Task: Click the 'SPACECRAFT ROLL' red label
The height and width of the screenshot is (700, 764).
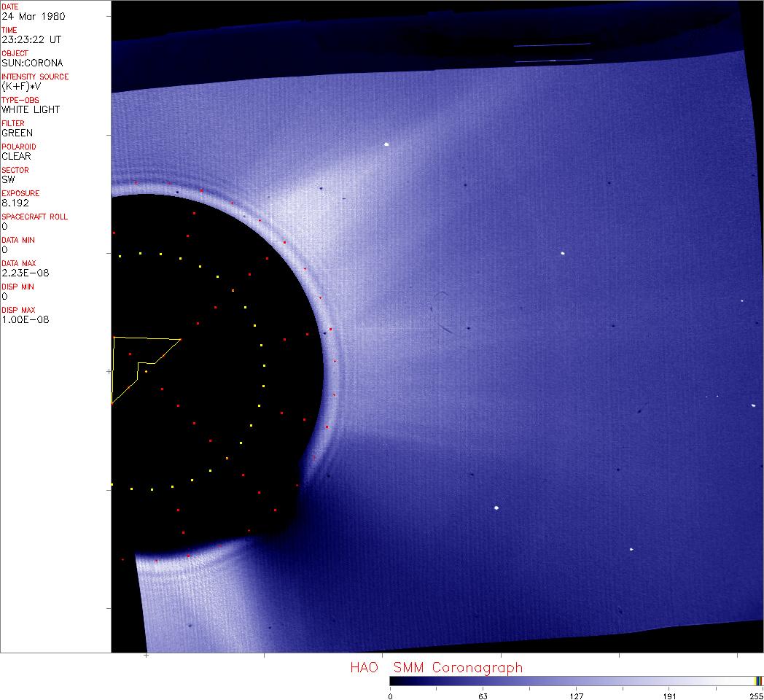Action: pyautogui.click(x=34, y=217)
